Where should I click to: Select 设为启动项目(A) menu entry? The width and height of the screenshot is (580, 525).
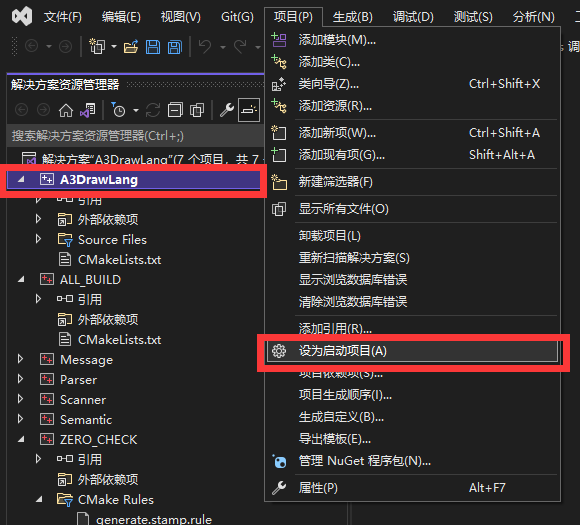pyautogui.click(x=412, y=351)
